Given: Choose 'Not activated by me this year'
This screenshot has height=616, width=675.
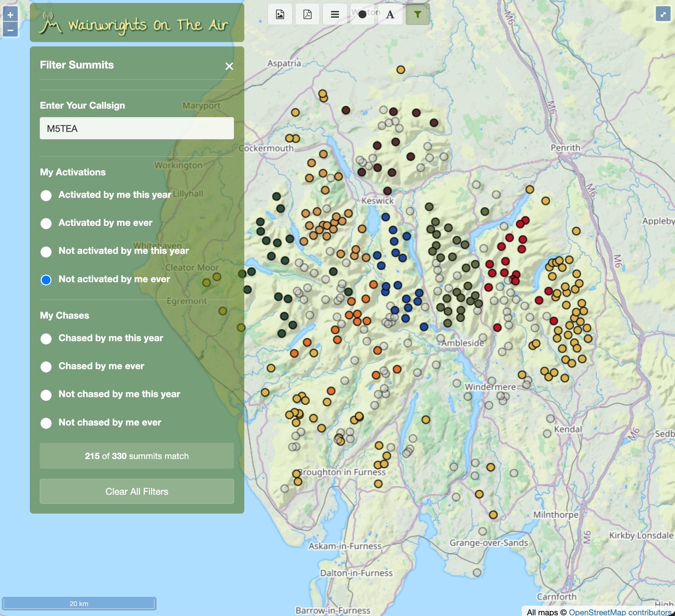Looking at the screenshot, I should click(46, 251).
